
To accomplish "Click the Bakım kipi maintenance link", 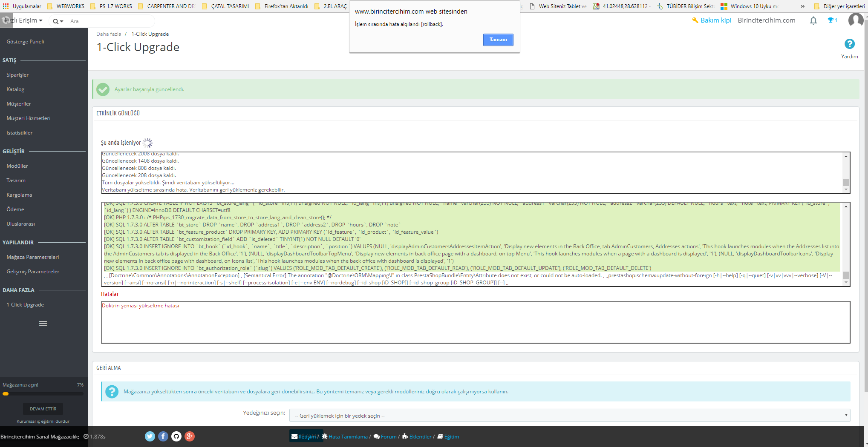I will (x=712, y=20).
